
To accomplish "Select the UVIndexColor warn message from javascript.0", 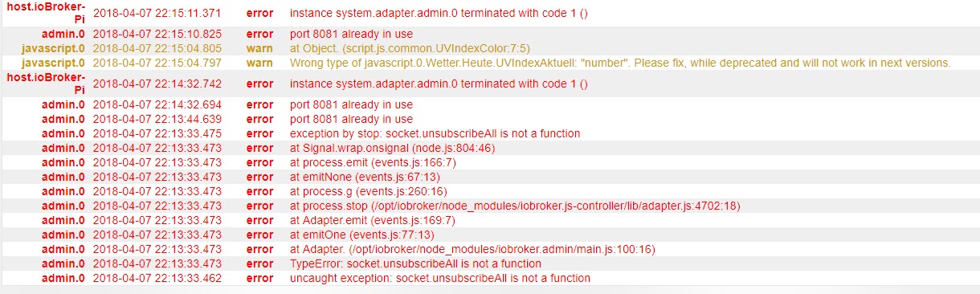I will click(410, 48).
